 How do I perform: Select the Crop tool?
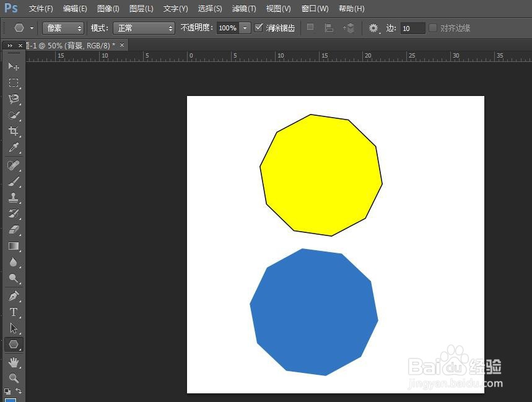(x=14, y=131)
